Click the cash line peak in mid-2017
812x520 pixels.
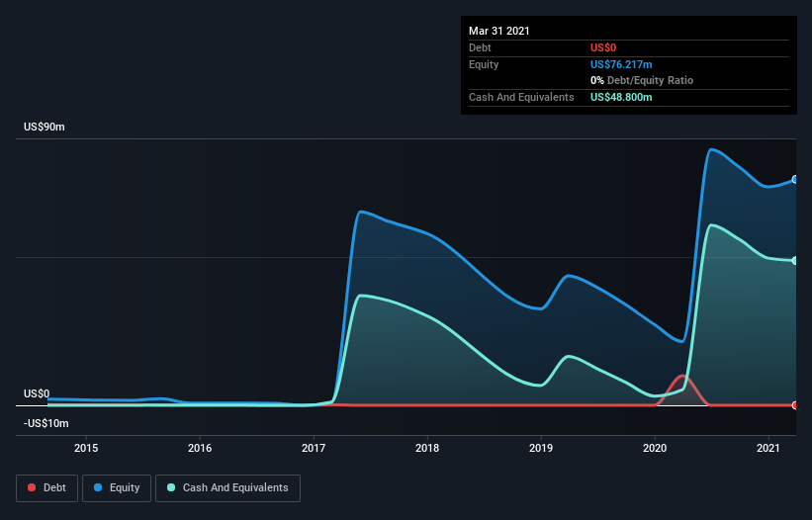coord(361,296)
